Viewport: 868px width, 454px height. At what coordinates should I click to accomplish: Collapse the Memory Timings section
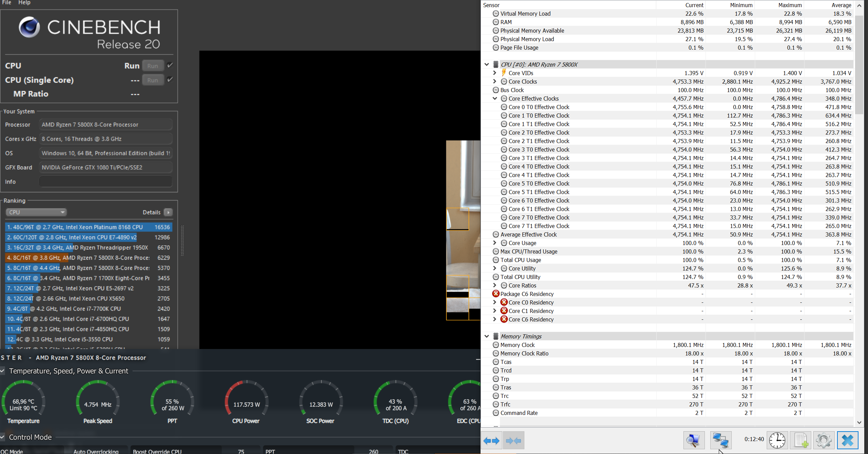[x=487, y=336]
